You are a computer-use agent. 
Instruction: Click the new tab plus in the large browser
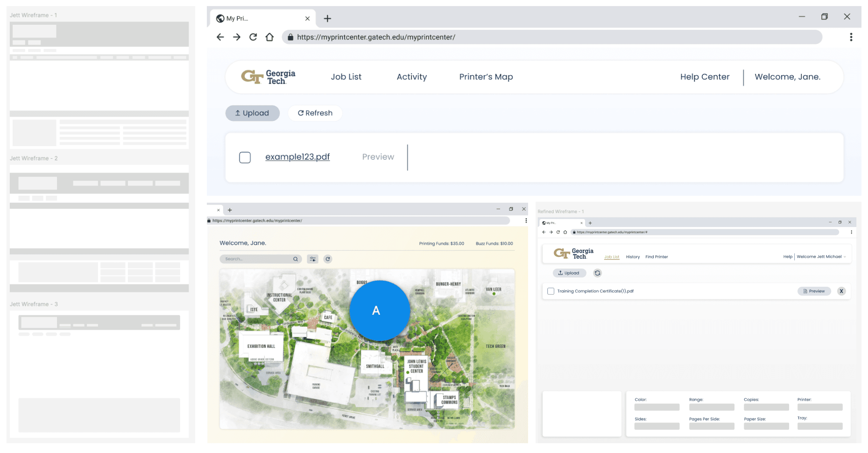click(327, 19)
